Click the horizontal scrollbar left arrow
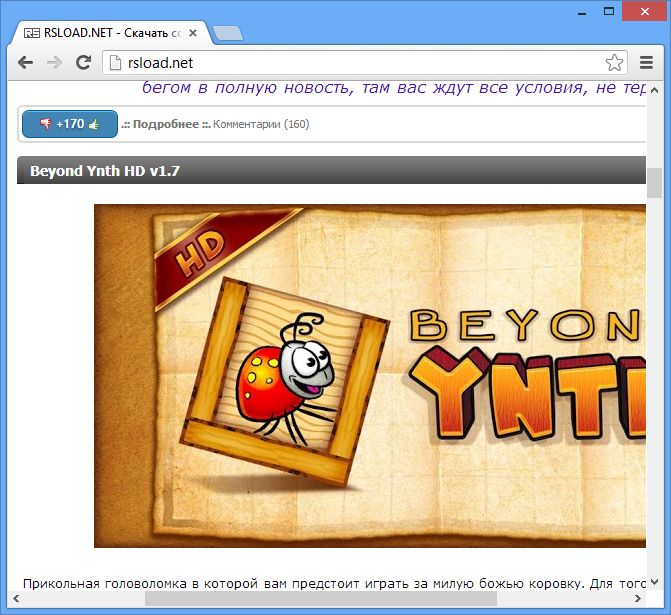The width and height of the screenshot is (671, 615). 16,598
